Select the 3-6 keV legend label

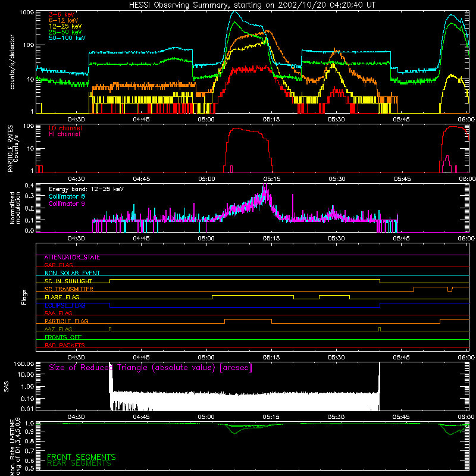pos(62,14)
